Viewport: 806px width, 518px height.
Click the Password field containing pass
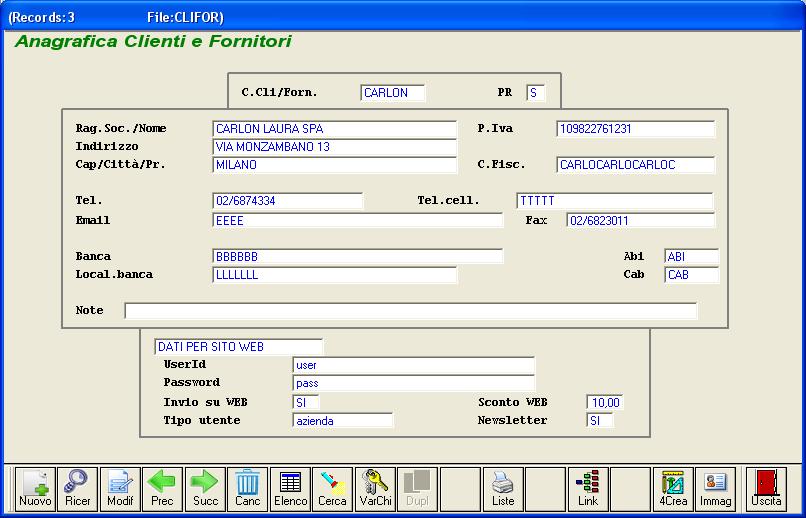coord(413,383)
